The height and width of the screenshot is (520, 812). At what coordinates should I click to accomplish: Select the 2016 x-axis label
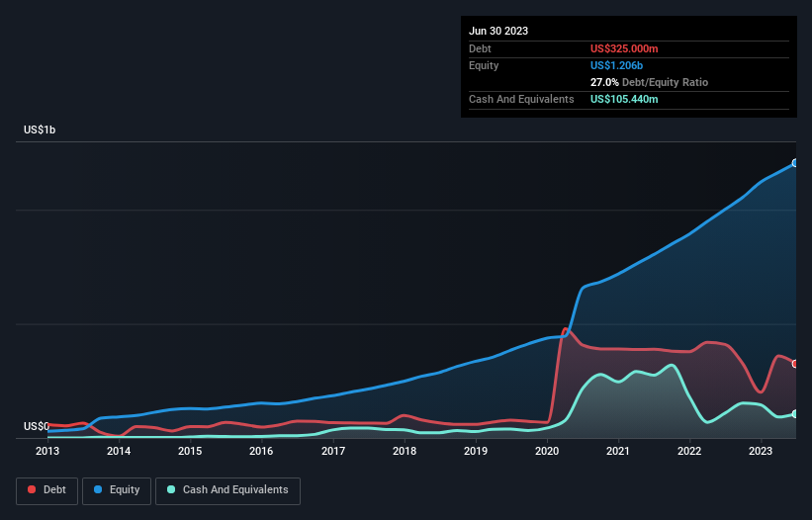click(261, 451)
